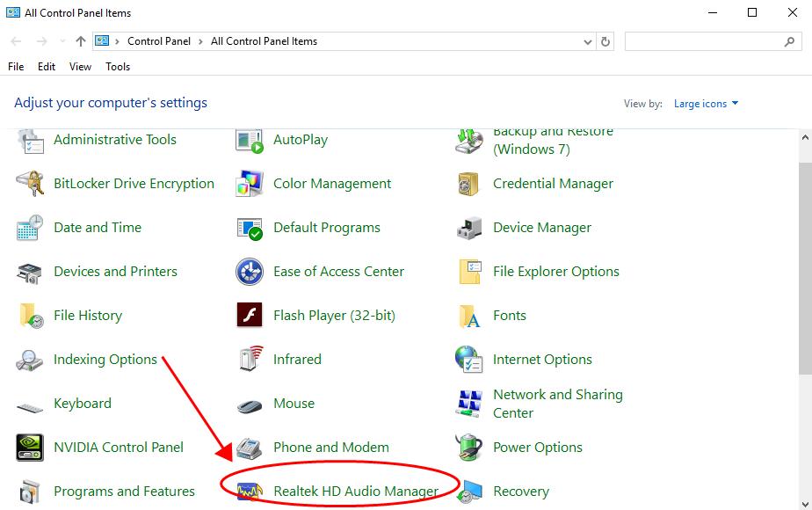Open the NVIDIA Control Panel icon

(x=30, y=448)
